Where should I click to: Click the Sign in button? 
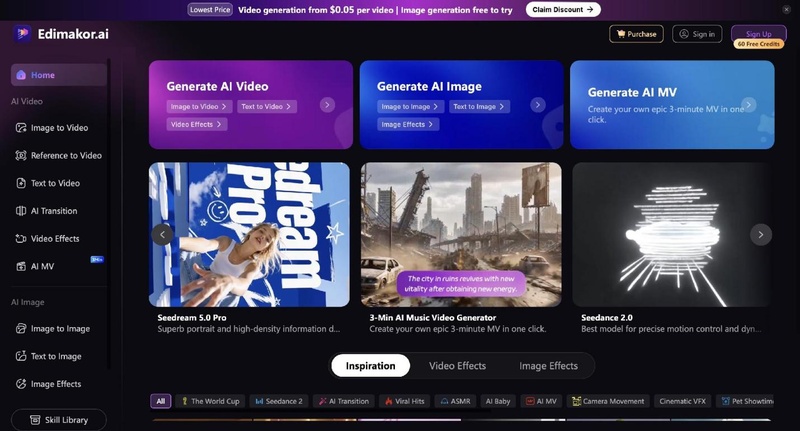(x=697, y=34)
